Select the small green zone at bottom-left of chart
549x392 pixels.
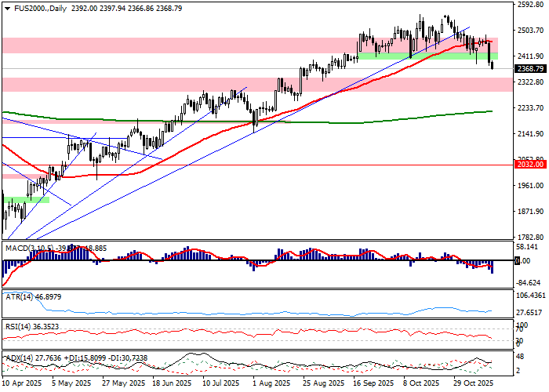coord(26,200)
